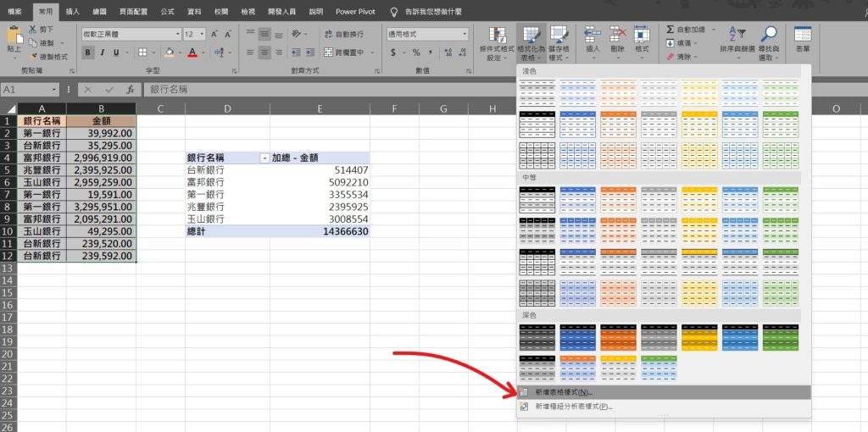Screen dimensions: 868x432
Task: Click the Copy (複製) button
Action: 42,42
